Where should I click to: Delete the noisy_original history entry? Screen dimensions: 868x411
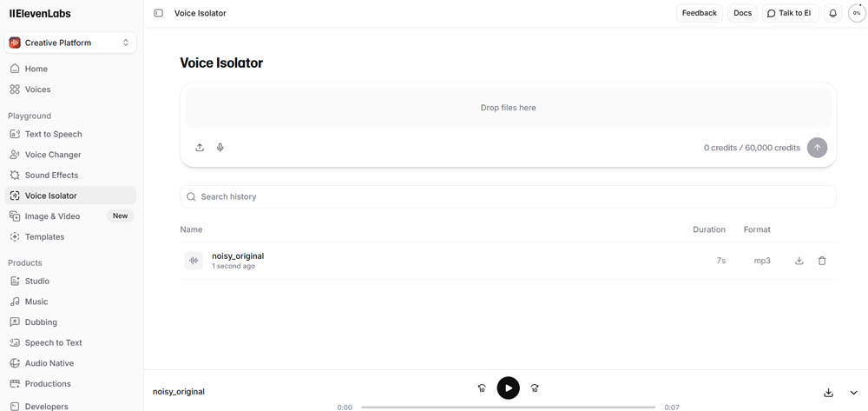[x=822, y=261]
